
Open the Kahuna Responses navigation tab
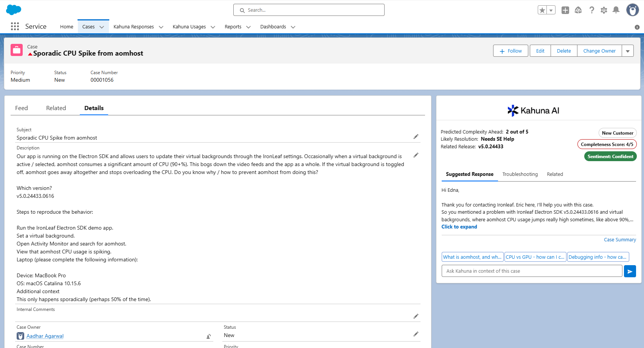133,26
